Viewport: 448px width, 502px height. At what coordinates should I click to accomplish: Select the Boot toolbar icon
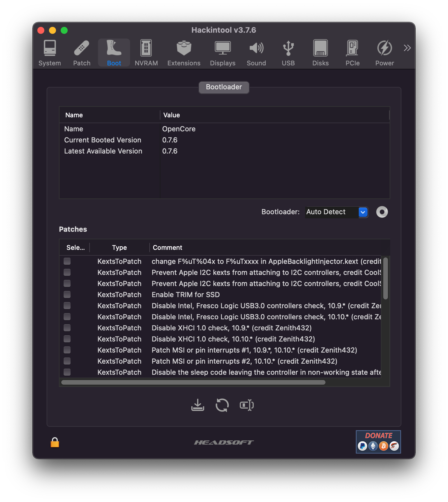(x=114, y=53)
